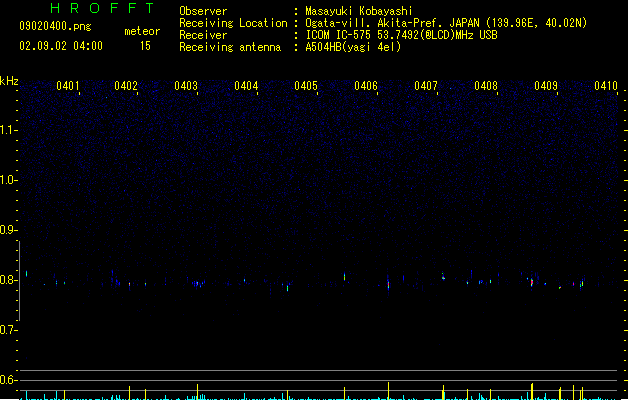Click the gray vertical frequency range bar
Screen dimensions: 629x400
[x=19, y=280]
